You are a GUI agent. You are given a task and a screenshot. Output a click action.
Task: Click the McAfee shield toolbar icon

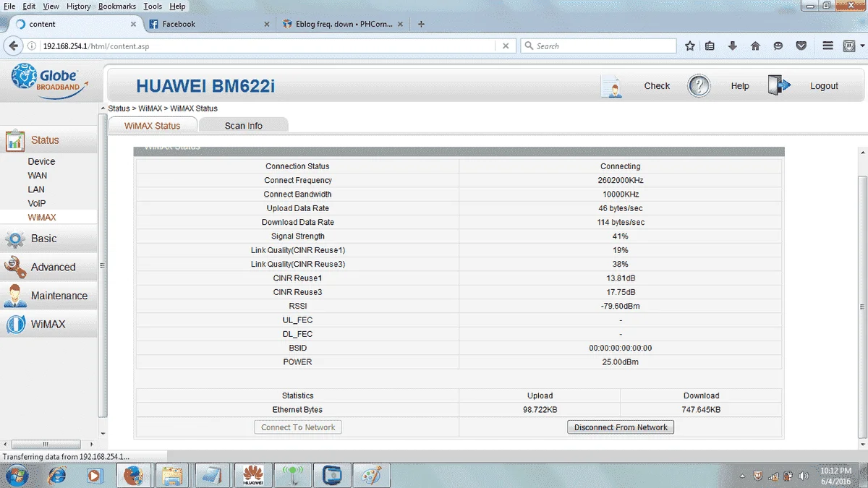coord(849,46)
